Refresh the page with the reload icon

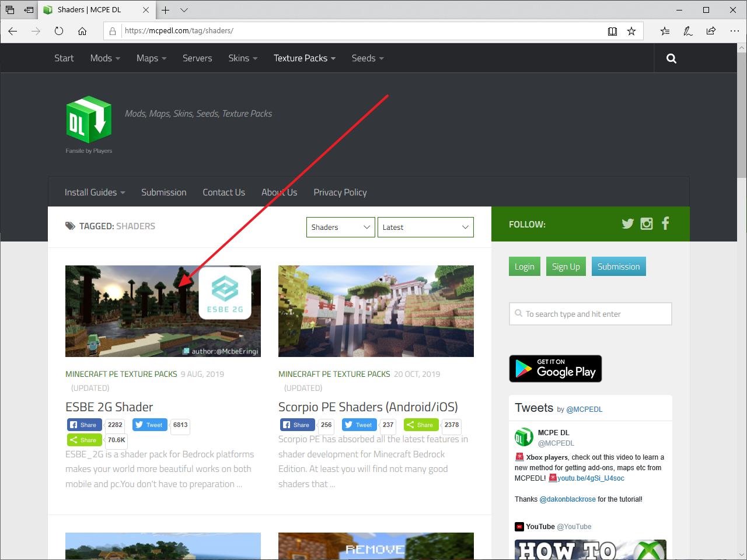[59, 31]
